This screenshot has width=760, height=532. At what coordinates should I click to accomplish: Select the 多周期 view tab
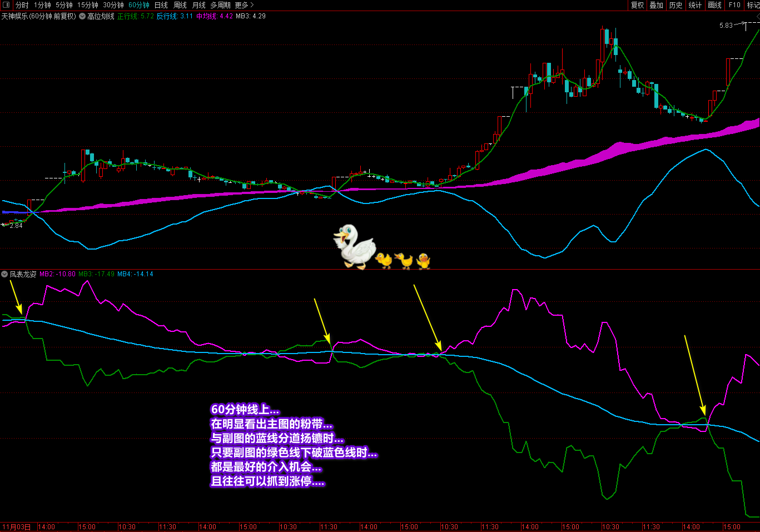click(x=220, y=5)
